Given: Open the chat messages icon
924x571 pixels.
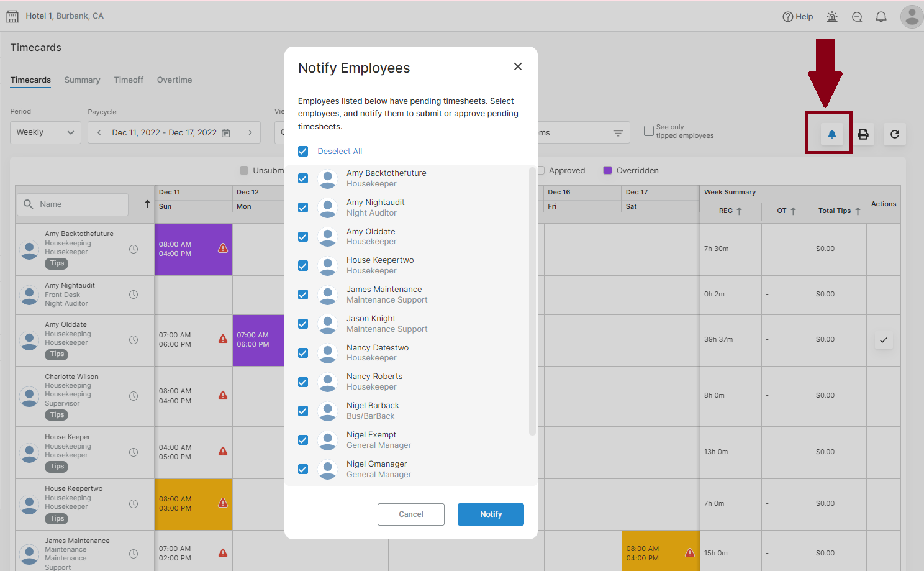Looking at the screenshot, I should tap(857, 17).
